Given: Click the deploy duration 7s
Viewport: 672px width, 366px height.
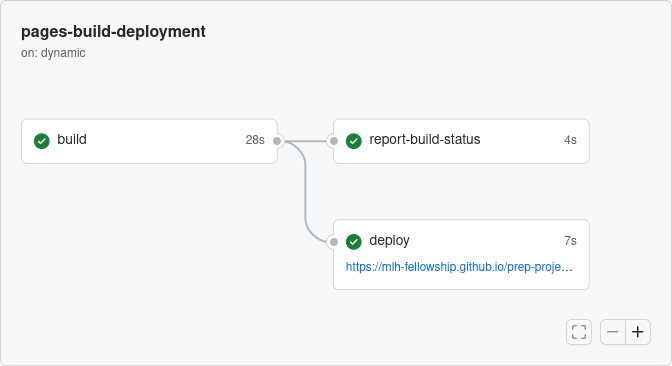Looking at the screenshot, I should coord(570,241).
